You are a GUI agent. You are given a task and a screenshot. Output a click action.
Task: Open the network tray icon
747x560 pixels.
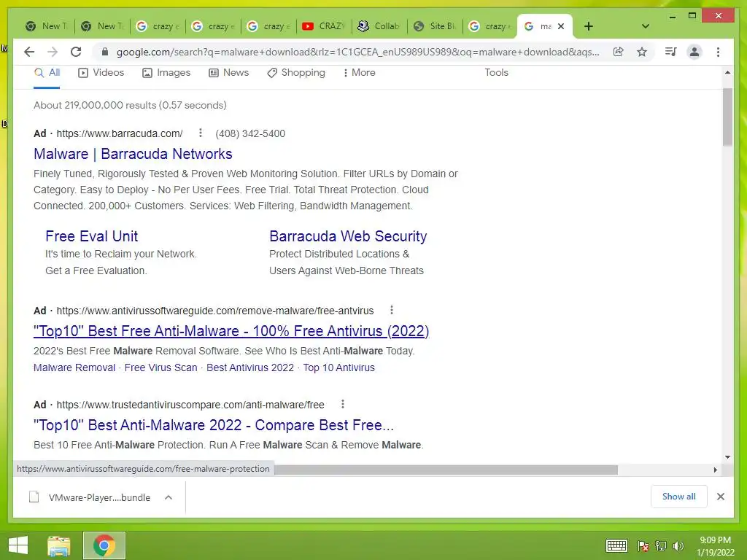click(661, 545)
